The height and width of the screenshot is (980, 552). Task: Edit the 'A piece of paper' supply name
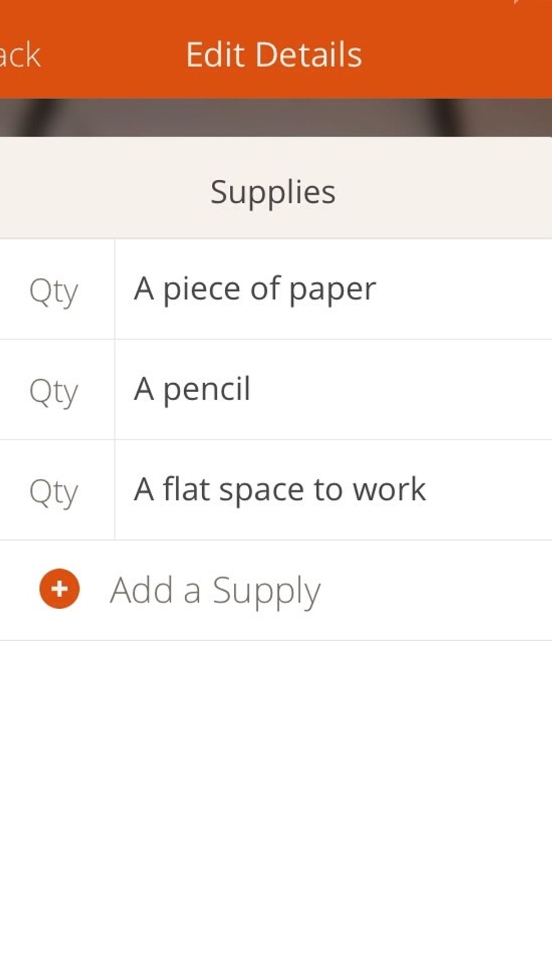pyautogui.click(x=255, y=289)
